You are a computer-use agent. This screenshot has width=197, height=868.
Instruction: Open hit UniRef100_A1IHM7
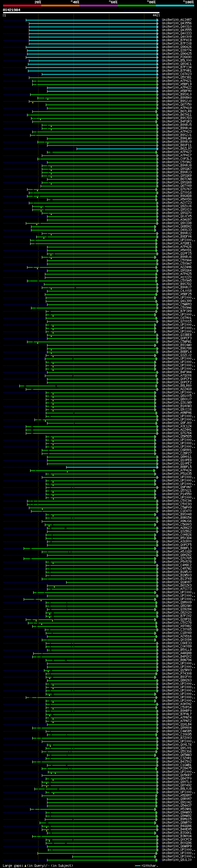click(177, 20)
